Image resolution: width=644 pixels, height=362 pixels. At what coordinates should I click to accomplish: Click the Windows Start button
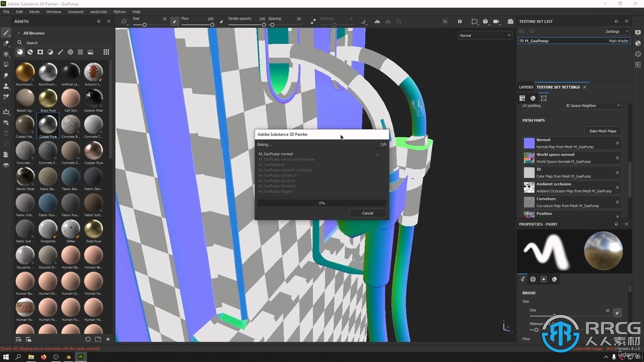[x=6, y=357]
